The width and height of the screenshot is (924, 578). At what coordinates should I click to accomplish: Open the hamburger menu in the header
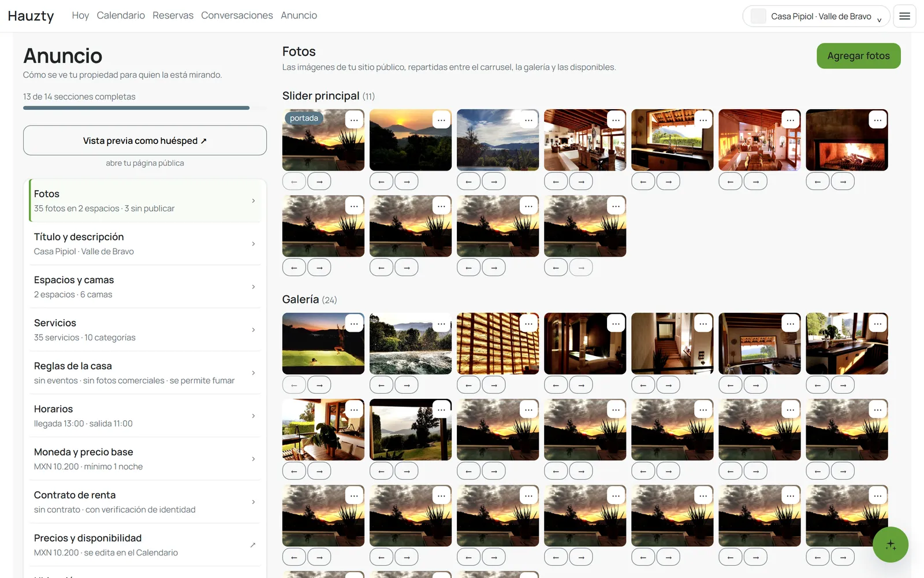(x=904, y=16)
